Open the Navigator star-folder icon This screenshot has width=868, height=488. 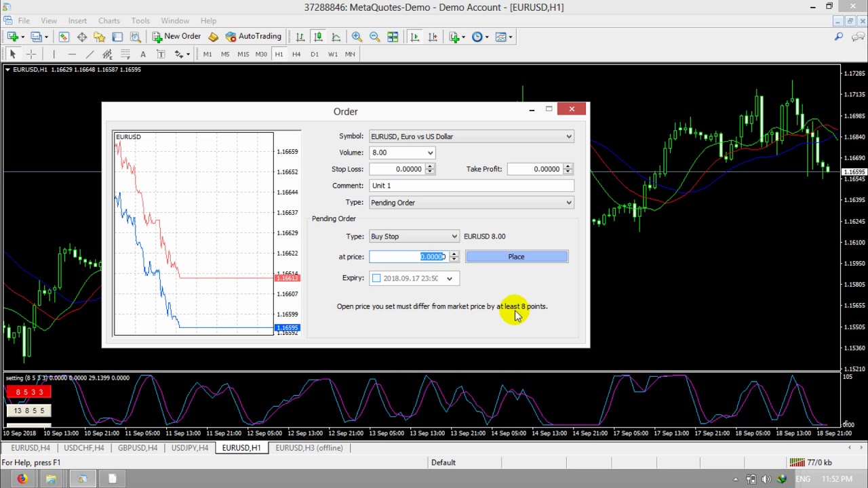[x=100, y=37]
